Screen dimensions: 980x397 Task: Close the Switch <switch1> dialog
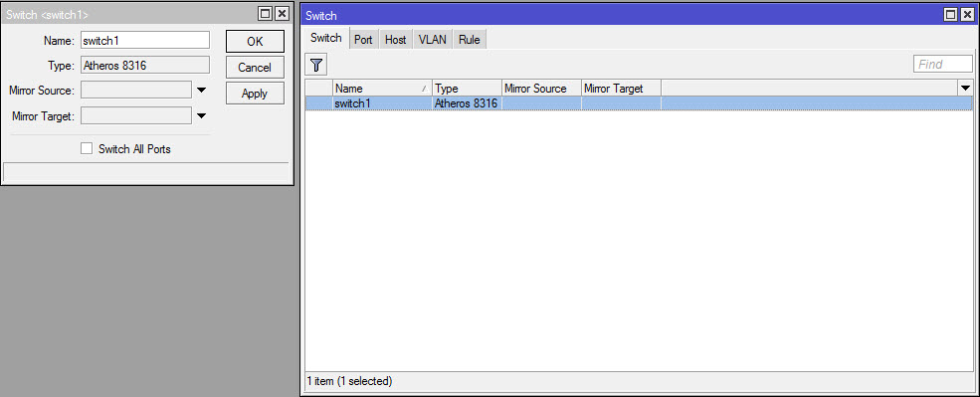(282, 14)
